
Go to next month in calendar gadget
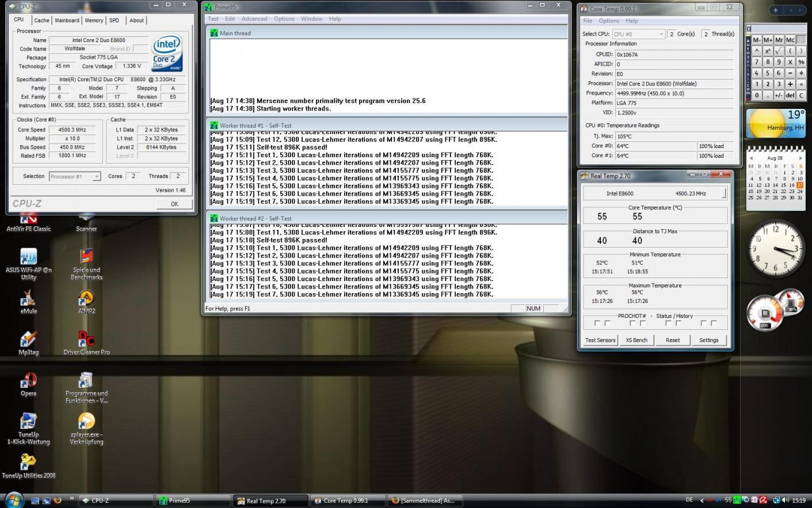tap(800, 158)
